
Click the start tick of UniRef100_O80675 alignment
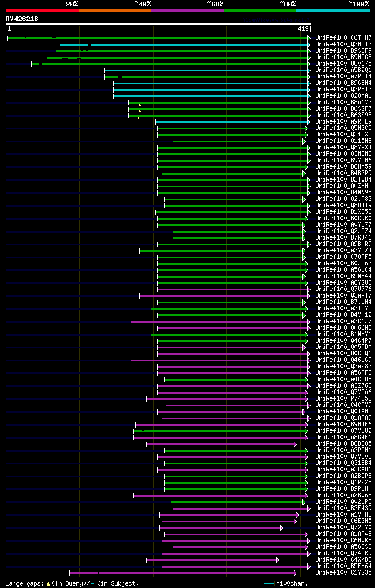click(x=32, y=64)
